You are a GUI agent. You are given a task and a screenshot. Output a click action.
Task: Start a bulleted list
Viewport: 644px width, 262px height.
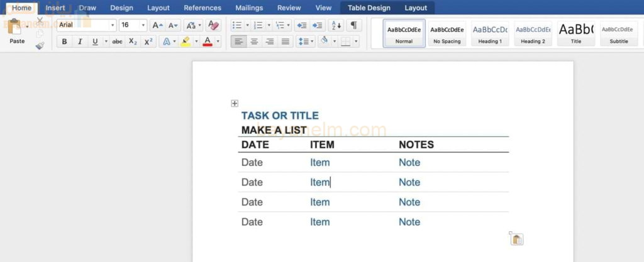point(236,26)
